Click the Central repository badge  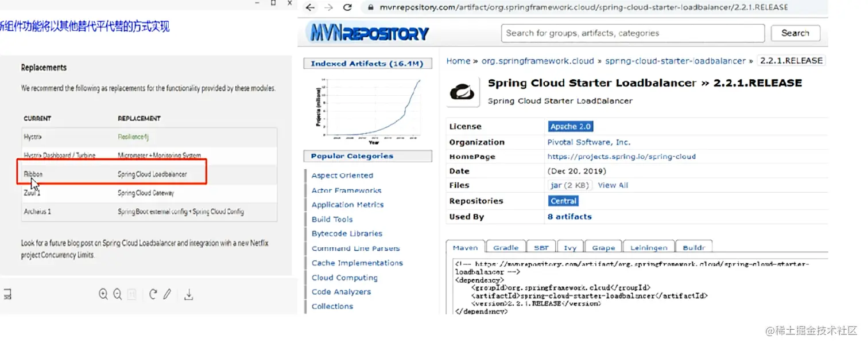[x=563, y=201]
